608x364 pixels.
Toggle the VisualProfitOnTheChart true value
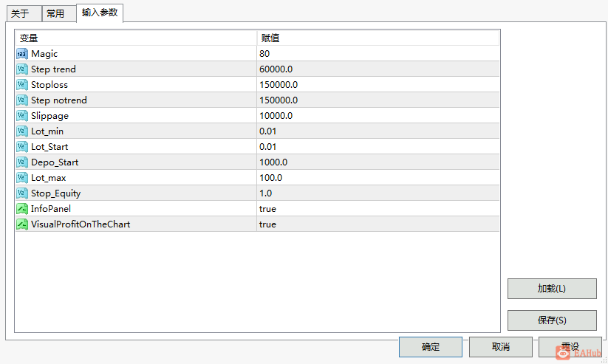(267, 224)
